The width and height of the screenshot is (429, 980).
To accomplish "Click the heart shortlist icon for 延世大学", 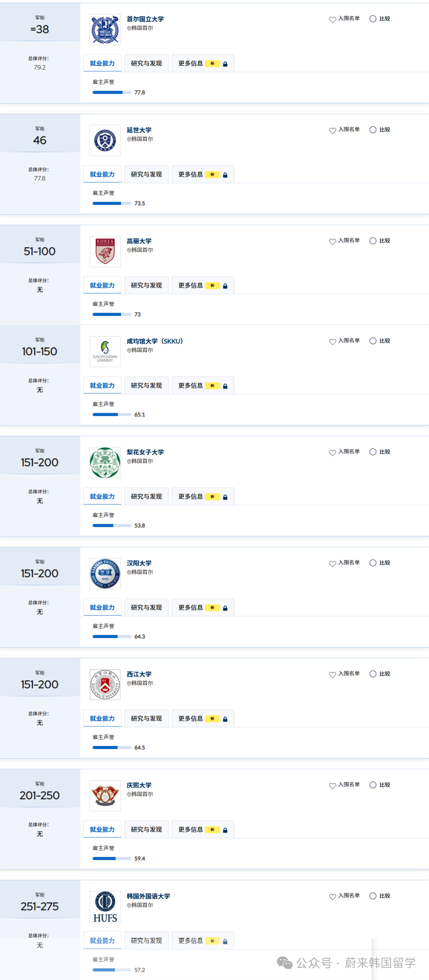I will click(332, 130).
